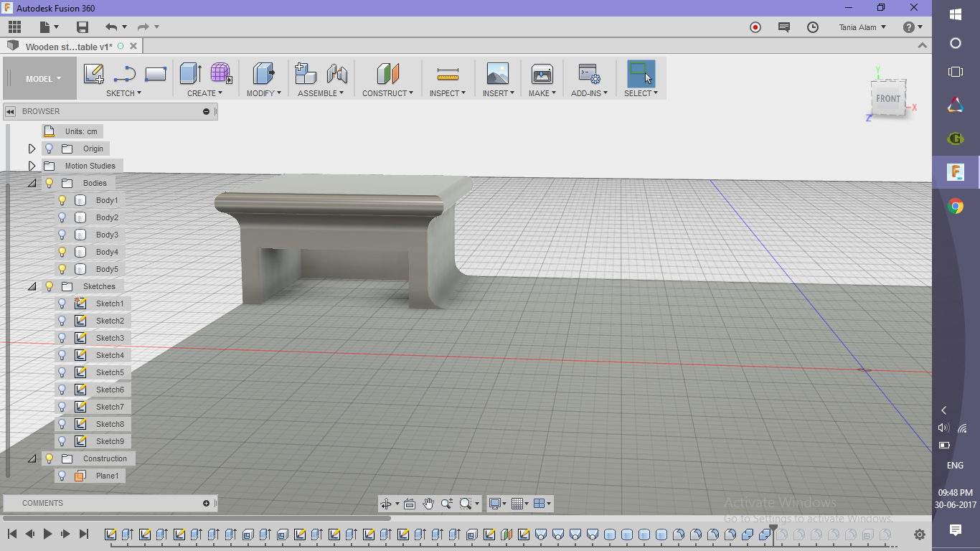Open Windows Start menu
The image size is (980, 551).
pos(956,14)
